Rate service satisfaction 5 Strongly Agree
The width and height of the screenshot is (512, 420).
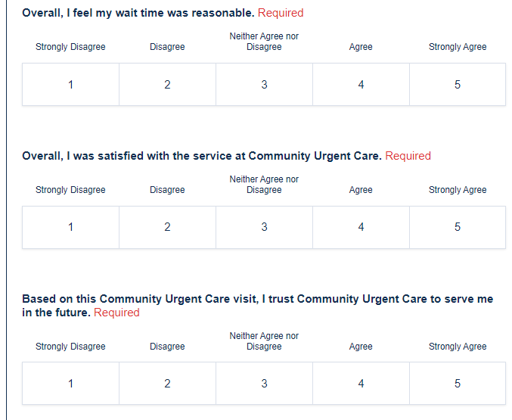click(458, 227)
